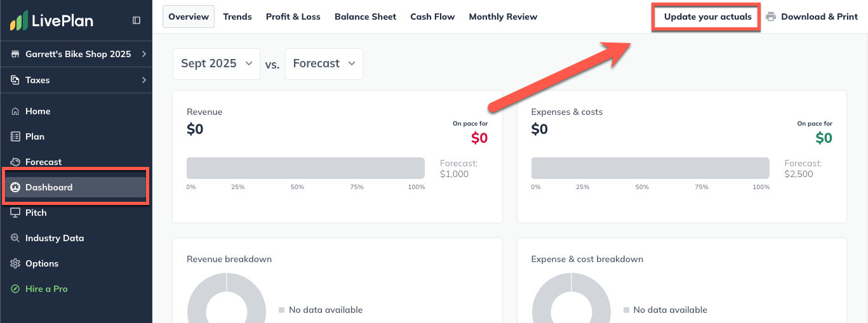This screenshot has width=868, height=323.
Task: Open the Sept 2025 period dropdown
Action: click(x=217, y=63)
